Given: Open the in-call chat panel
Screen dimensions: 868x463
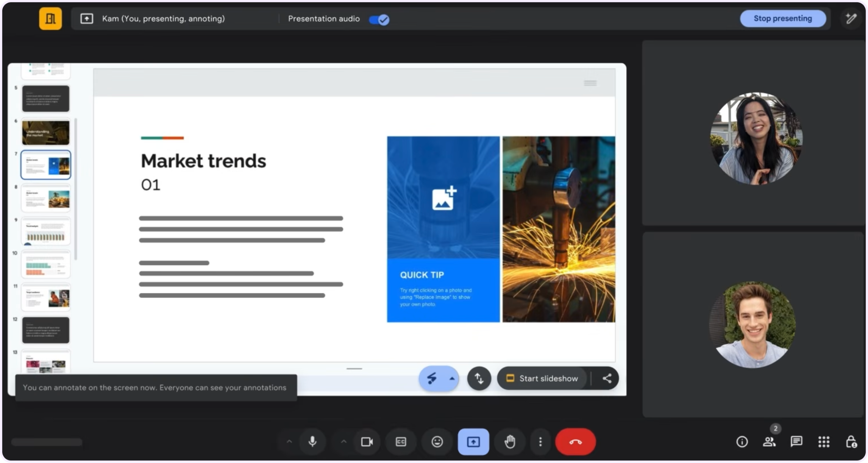Looking at the screenshot, I should click(796, 442).
